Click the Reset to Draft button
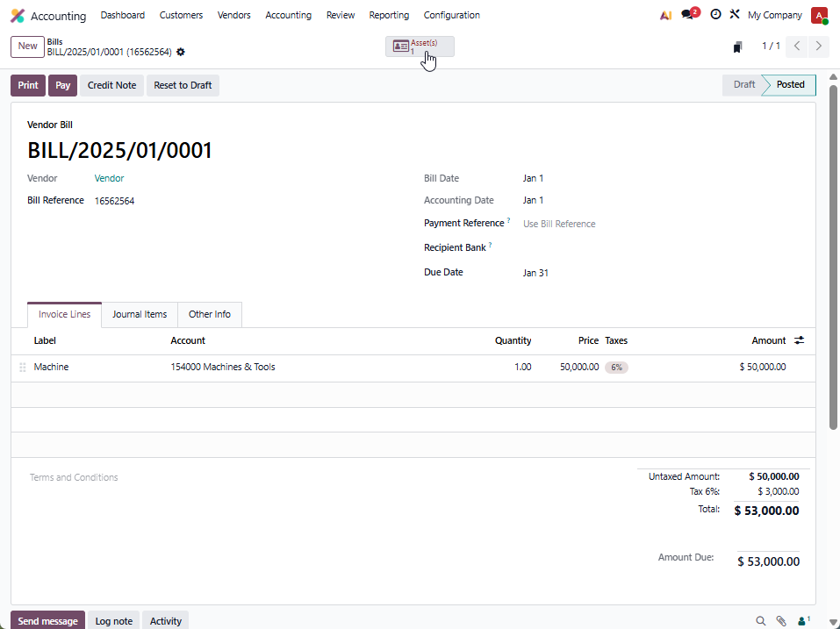 (183, 85)
